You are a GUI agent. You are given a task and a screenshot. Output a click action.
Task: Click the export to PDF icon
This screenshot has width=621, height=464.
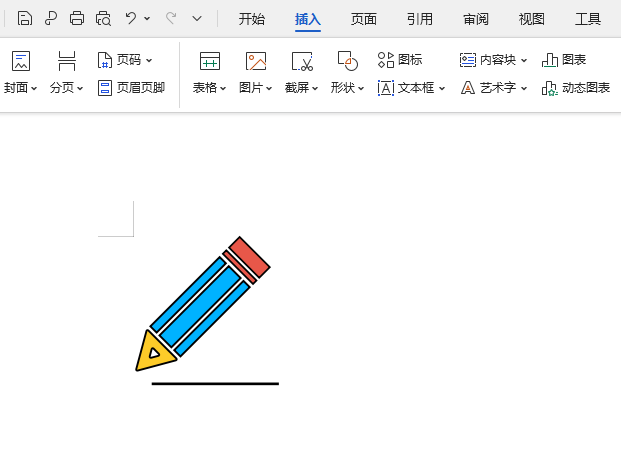[x=51, y=19]
